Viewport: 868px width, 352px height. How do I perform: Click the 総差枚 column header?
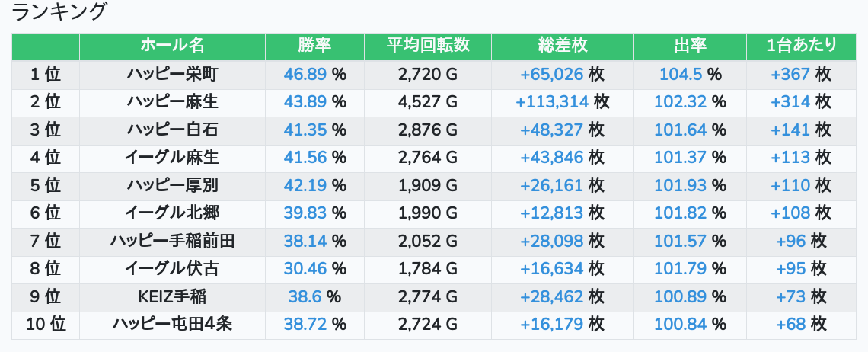[562, 46]
